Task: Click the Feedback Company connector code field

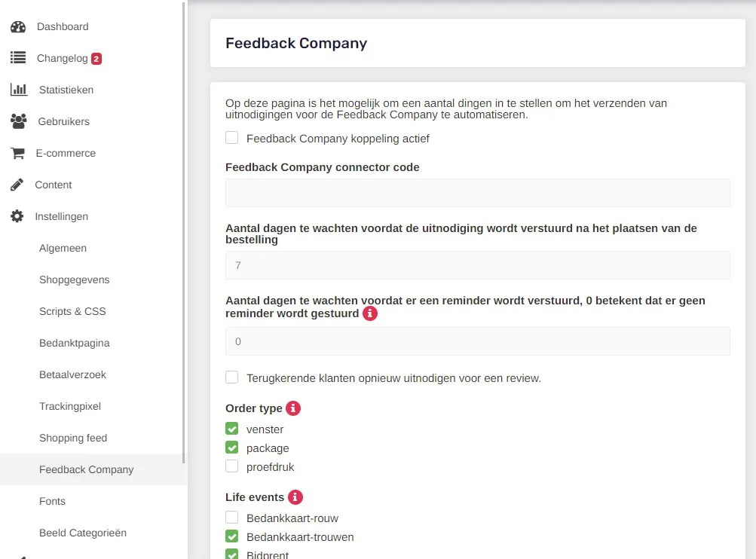Action: (477, 192)
